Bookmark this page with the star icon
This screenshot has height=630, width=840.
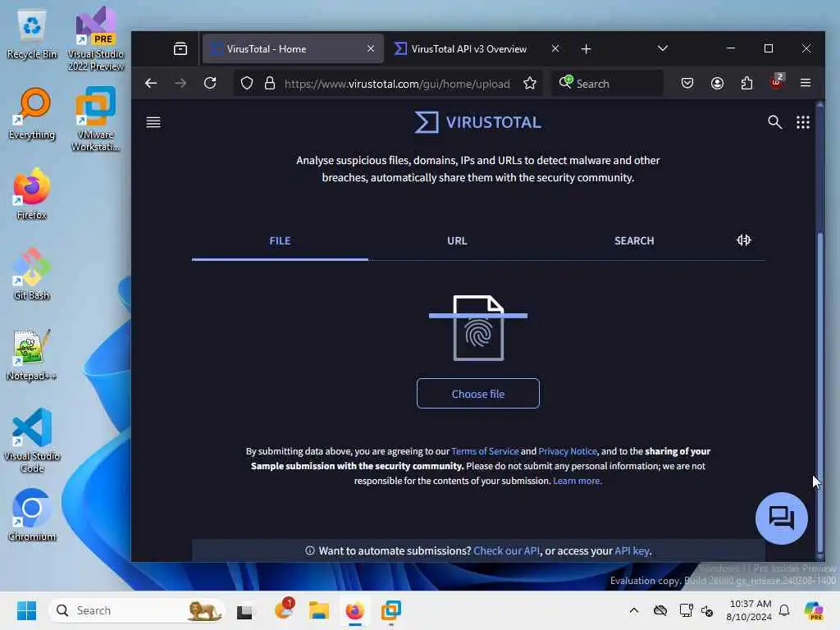click(x=529, y=83)
